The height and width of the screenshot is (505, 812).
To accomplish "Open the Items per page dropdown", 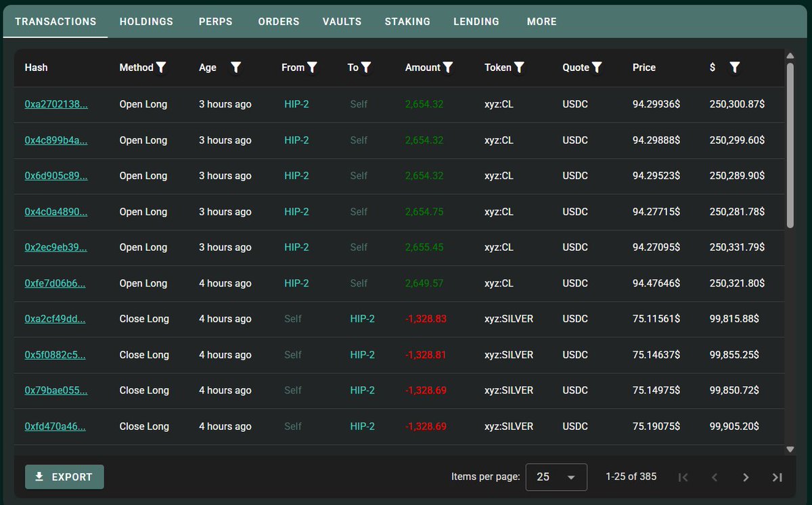I will tap(556, 477).
